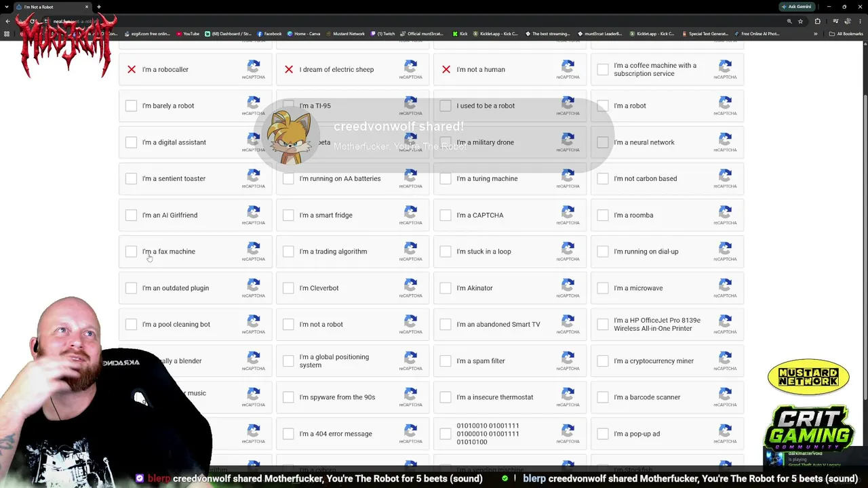Check the "I'm Cleverbot" box

click(x=289, y=288)
